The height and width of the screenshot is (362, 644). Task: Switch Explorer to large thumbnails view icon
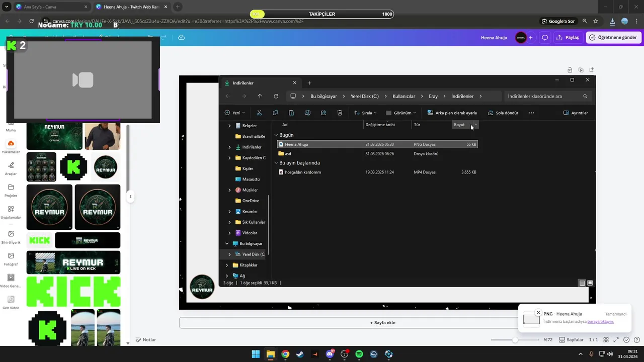[x=590, y=283]
